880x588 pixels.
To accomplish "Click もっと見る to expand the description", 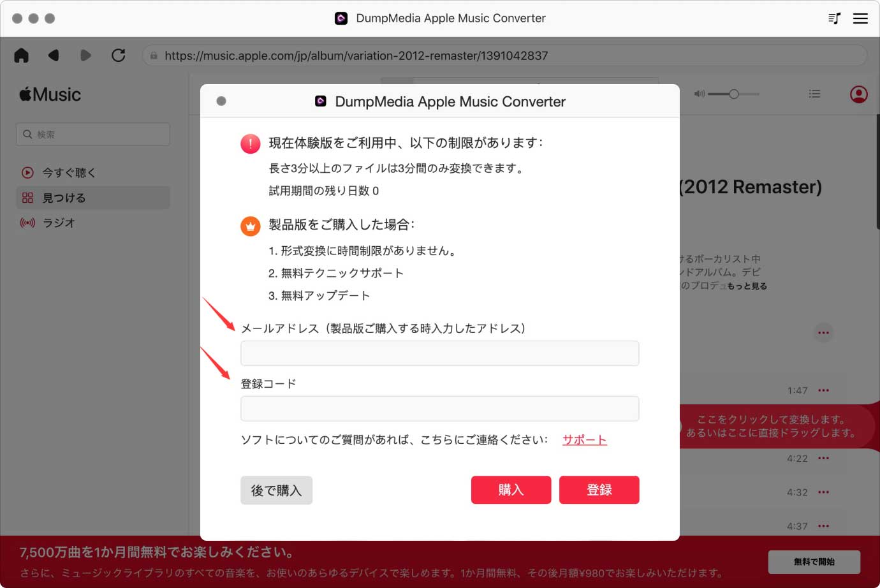I will (747, 286).
